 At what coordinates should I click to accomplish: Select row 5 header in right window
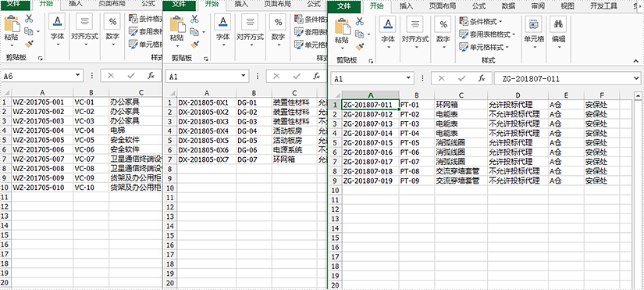point(335,143)
